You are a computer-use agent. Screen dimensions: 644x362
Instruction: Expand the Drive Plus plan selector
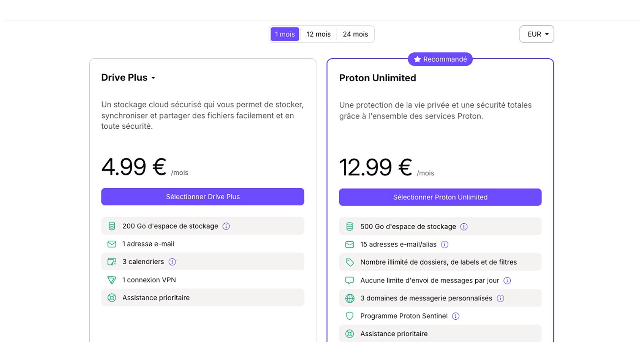128,78
